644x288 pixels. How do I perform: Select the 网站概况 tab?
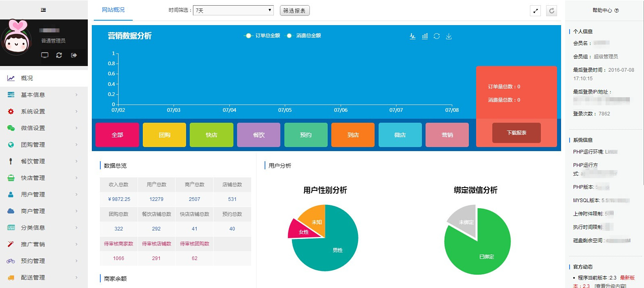113,10
